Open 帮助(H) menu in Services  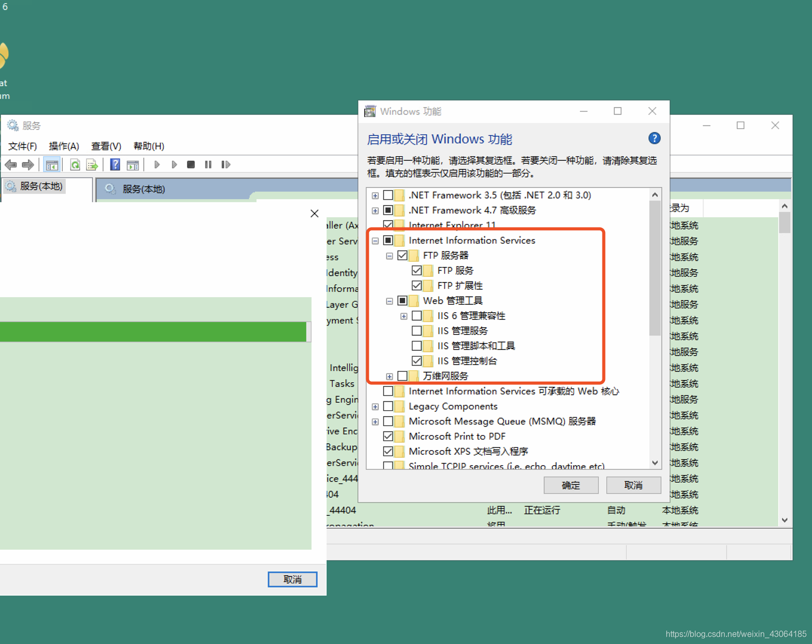click(148, 146)
